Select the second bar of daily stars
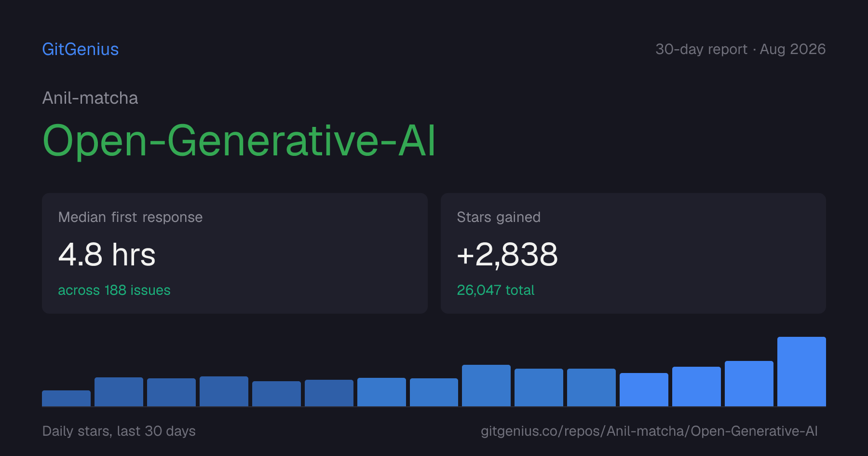 click(x=119, y=392)
